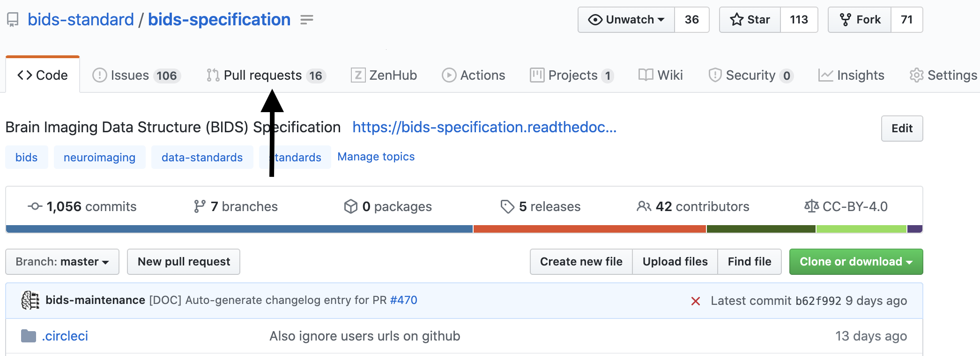
Task: Open the .circleci folder
Action: 65,336
